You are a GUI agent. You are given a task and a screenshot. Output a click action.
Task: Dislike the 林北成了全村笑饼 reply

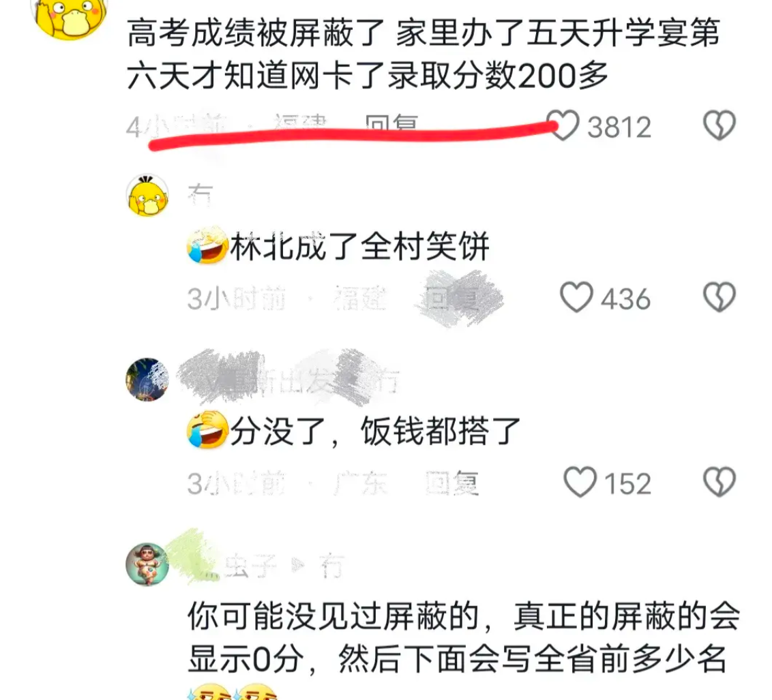pyautogui.click(x=719, y=297)
